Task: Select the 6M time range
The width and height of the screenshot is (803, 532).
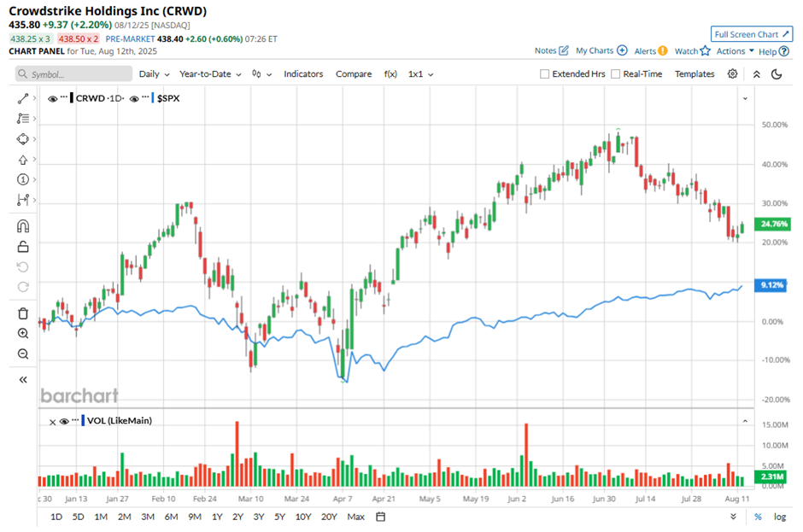Action: tap(171, 517)
